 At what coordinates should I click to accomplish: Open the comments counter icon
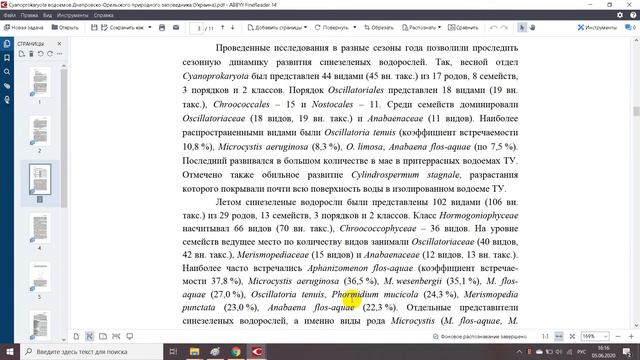pyautogui.click(x=630, y=27)
